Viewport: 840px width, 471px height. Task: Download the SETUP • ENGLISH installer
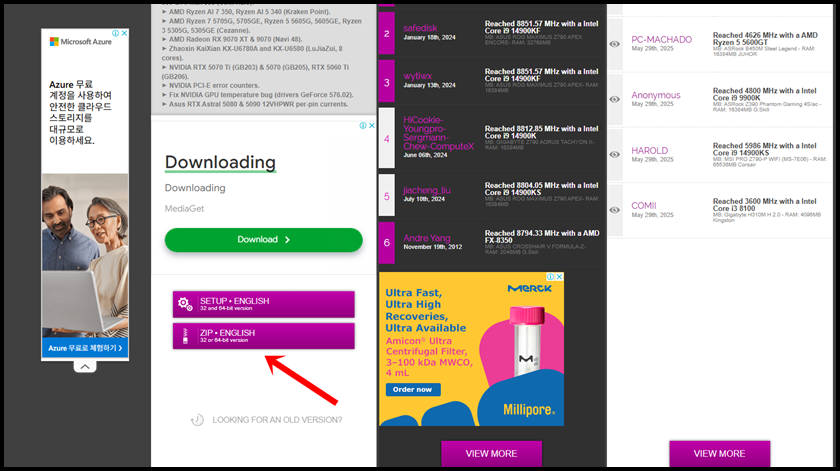pos(264,304)
